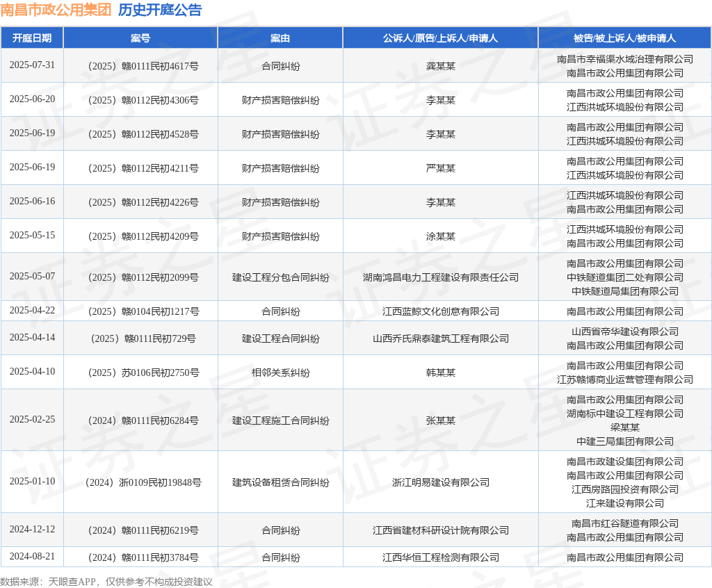Viewport: 712px width, 588px height.
Task: Select case number (2025)赣0111民初4617号
Action: point(143,66)
